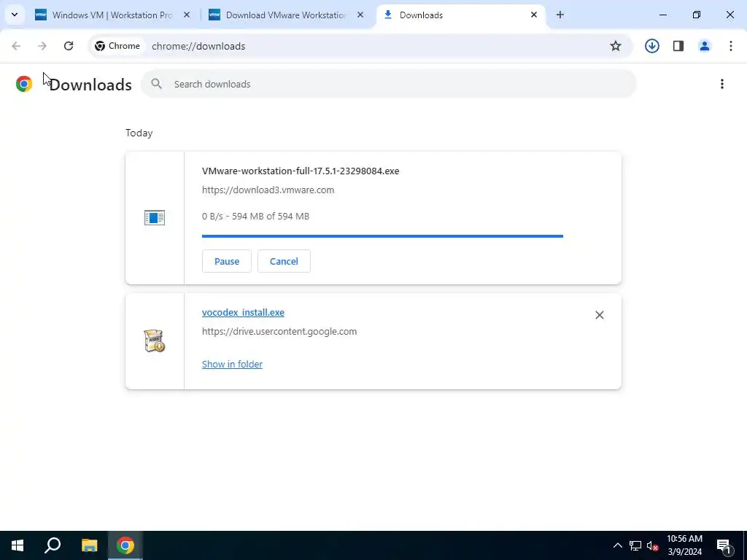Viewport: 747px width, 560px height.
Task: Open the Windows Start menu
Action: click(18, 545)
